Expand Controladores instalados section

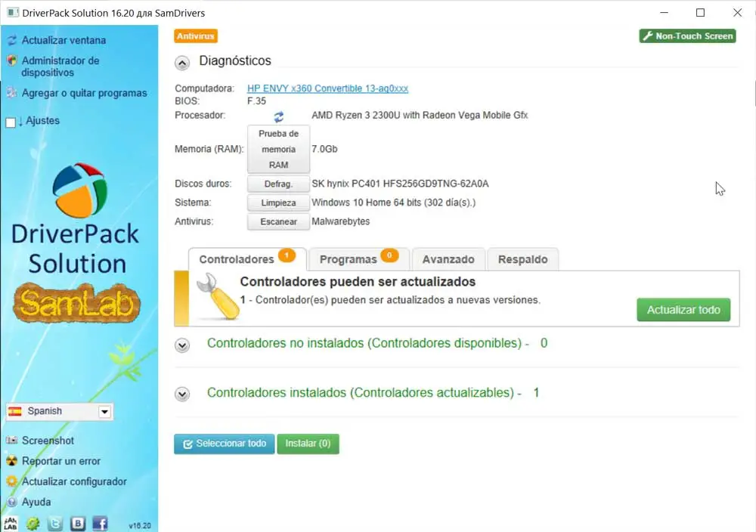[x=182, y=394]
